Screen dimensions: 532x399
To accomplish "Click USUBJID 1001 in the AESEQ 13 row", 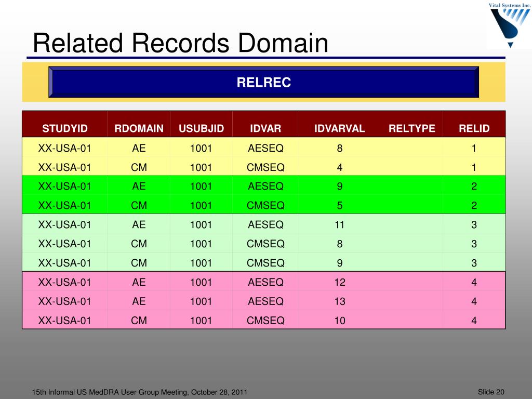I will pos(201,301).
